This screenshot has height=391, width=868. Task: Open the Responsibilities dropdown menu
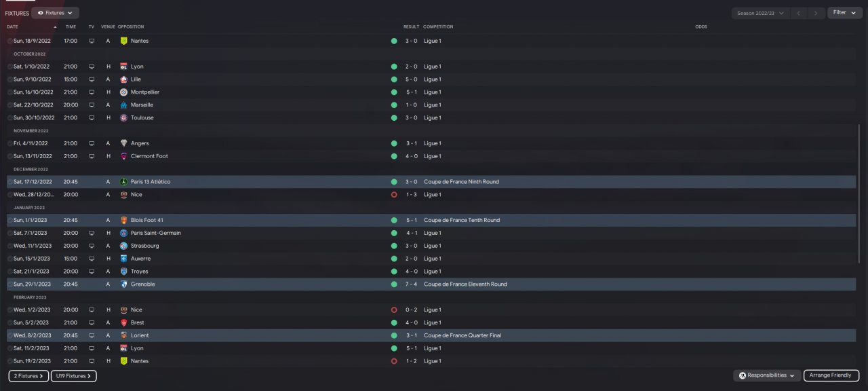click(766, 375)
